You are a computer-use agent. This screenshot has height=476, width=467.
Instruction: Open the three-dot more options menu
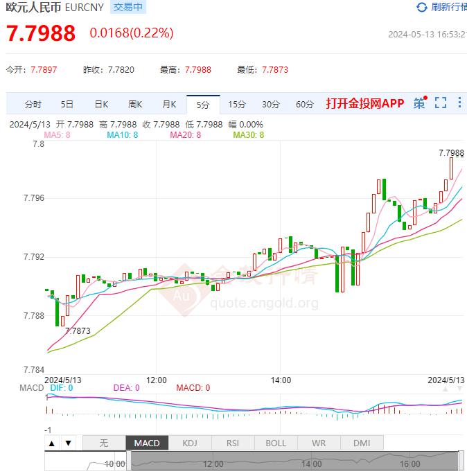tap(461, 103)
